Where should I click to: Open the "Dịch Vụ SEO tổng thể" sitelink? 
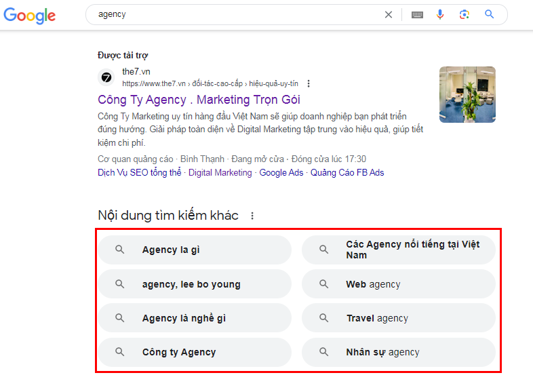tap(140, 173)
